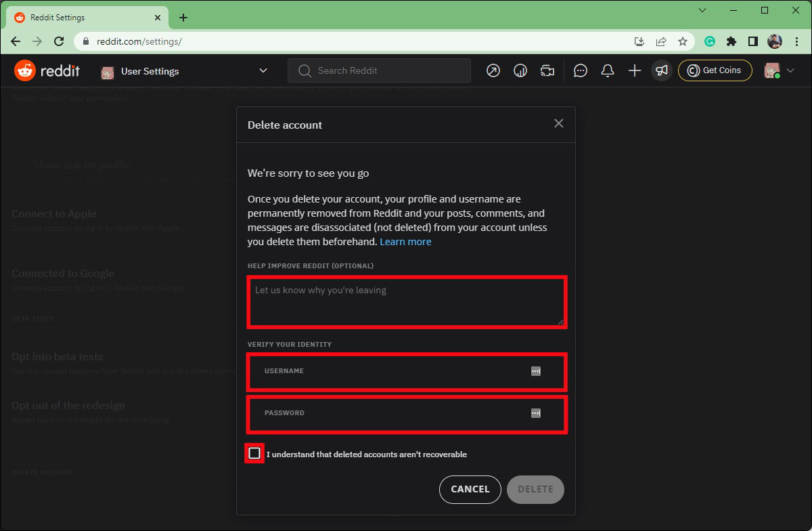Viewport: 812px width, 531px height.
Task: Click the 'We're sorry to see you go' heading
Action: (308, 173)
